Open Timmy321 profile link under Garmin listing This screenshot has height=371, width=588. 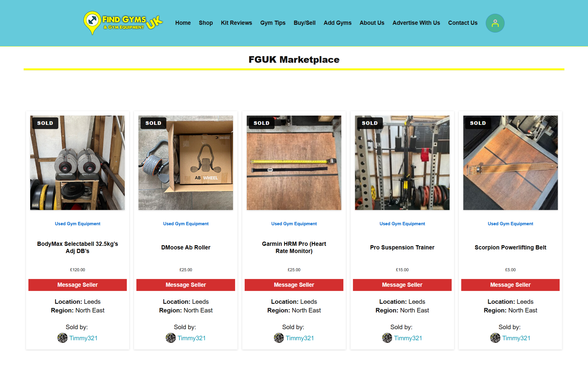coord(300,338)
